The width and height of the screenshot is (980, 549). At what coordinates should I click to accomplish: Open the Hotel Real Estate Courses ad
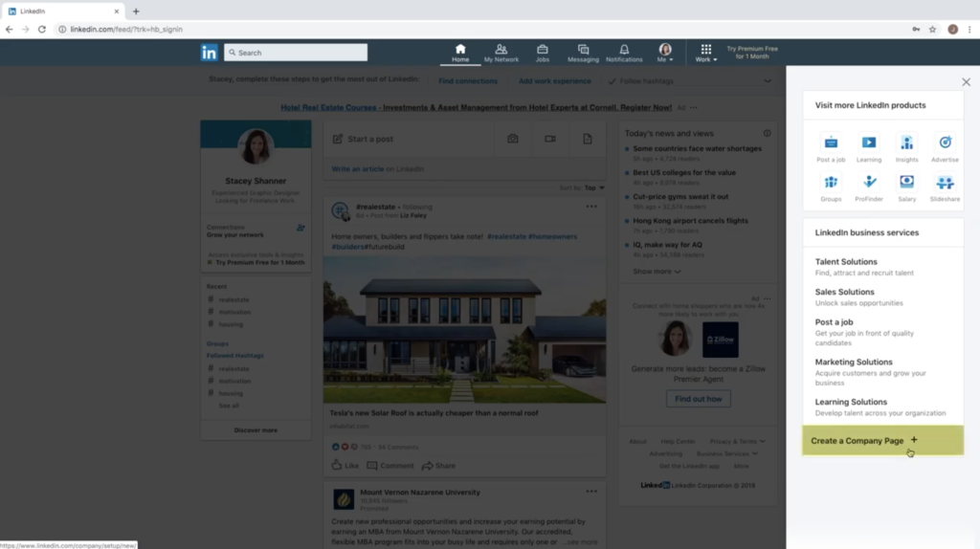point(476,107)
